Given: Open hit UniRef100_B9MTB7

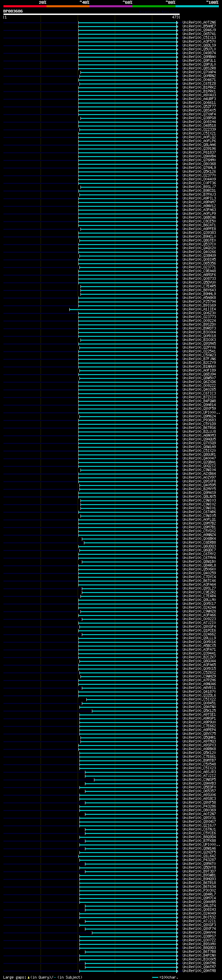Looking at the screenshot, I should (x=199, y=761).
